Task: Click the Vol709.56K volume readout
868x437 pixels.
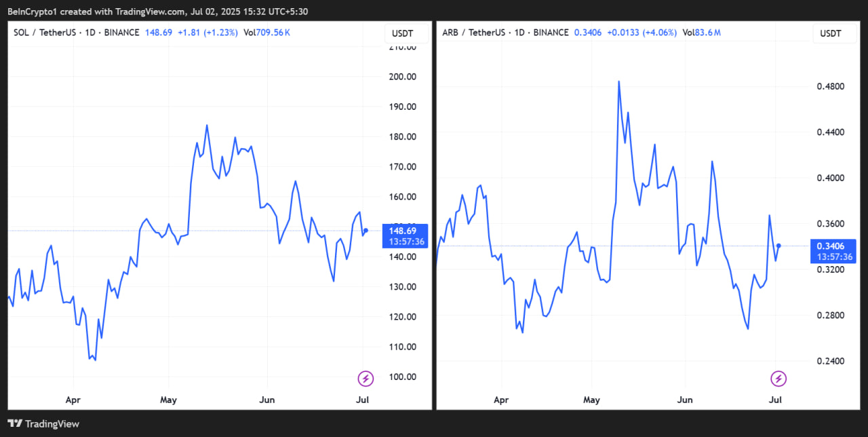Action: pyautogui.click(x=267, y=32)
